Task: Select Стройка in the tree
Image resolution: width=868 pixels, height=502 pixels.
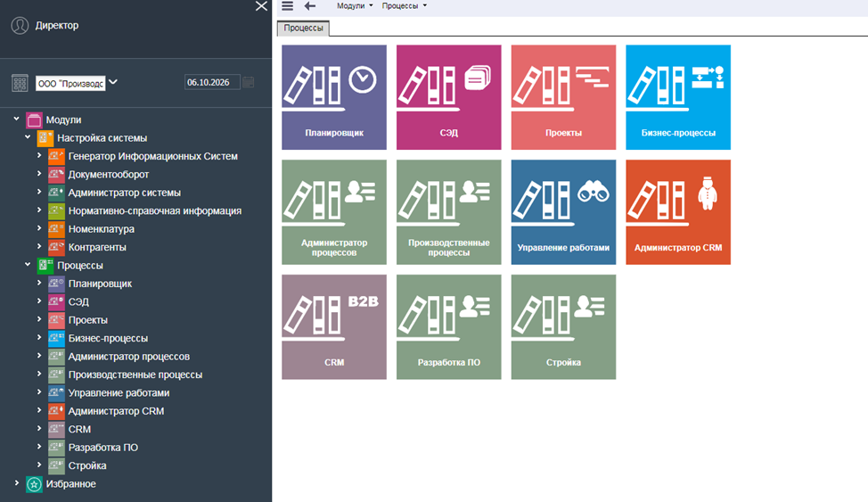Action: coord(87,466)
